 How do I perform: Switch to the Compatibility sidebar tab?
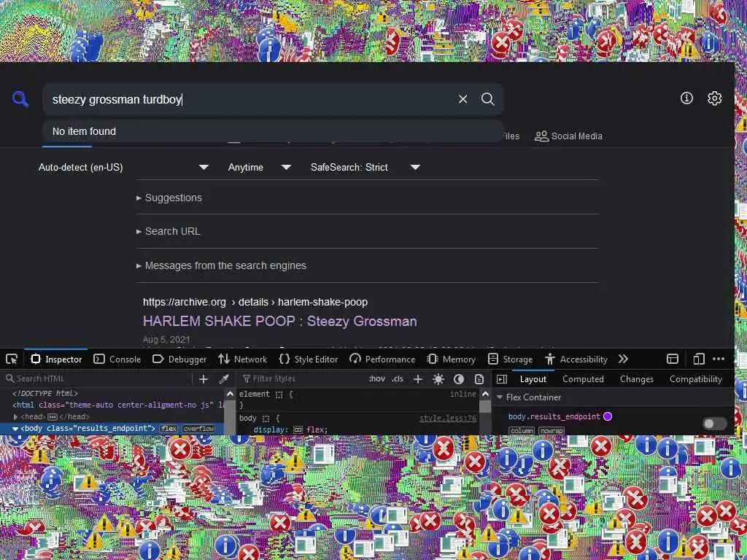pyautogui.click(x=695, y=379)
